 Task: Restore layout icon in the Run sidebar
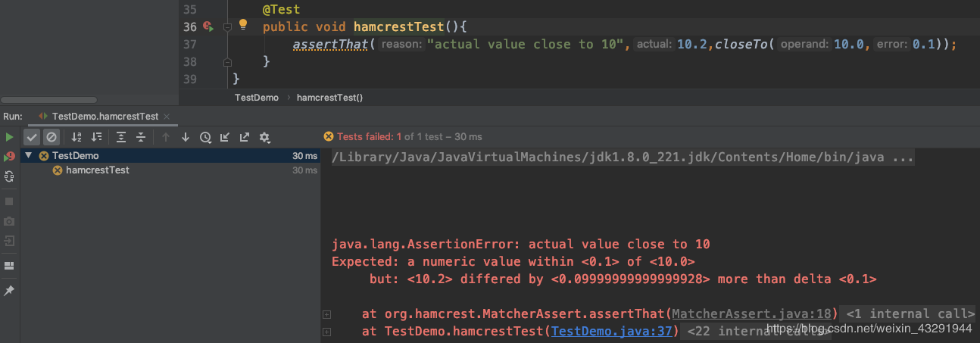tap(9, 266)
